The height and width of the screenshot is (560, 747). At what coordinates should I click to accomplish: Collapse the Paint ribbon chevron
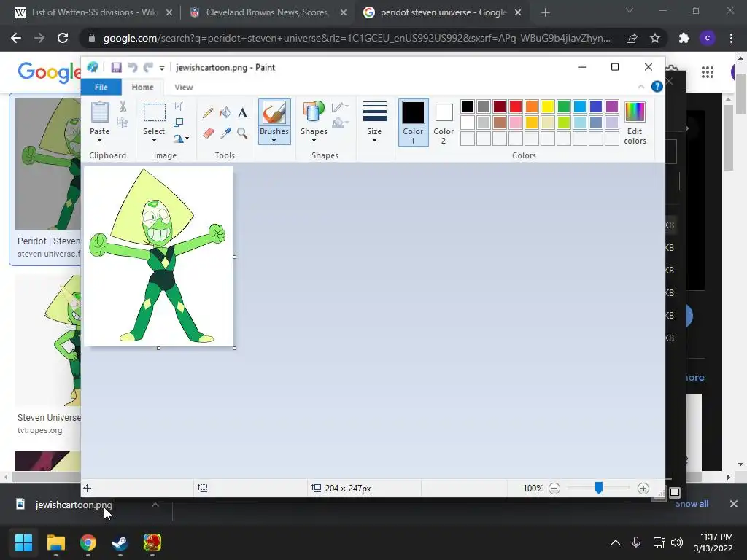[641, 87]
